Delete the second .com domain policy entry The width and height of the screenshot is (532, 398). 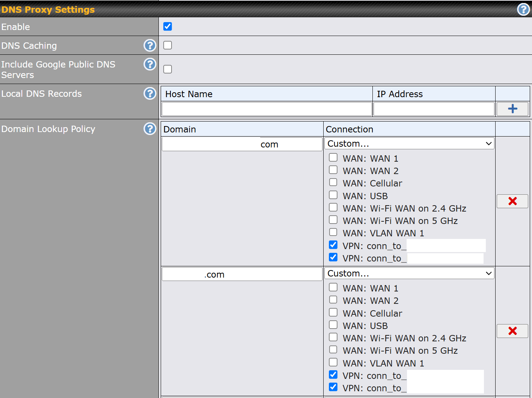pos(512,331)
